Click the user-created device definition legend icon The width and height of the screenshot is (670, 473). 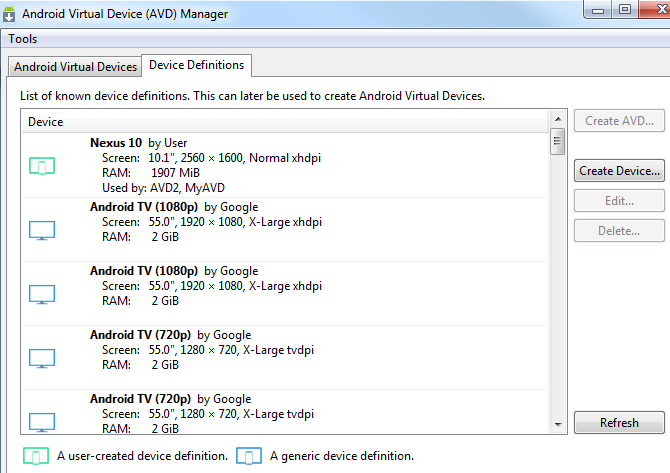(x=36, y=456)
